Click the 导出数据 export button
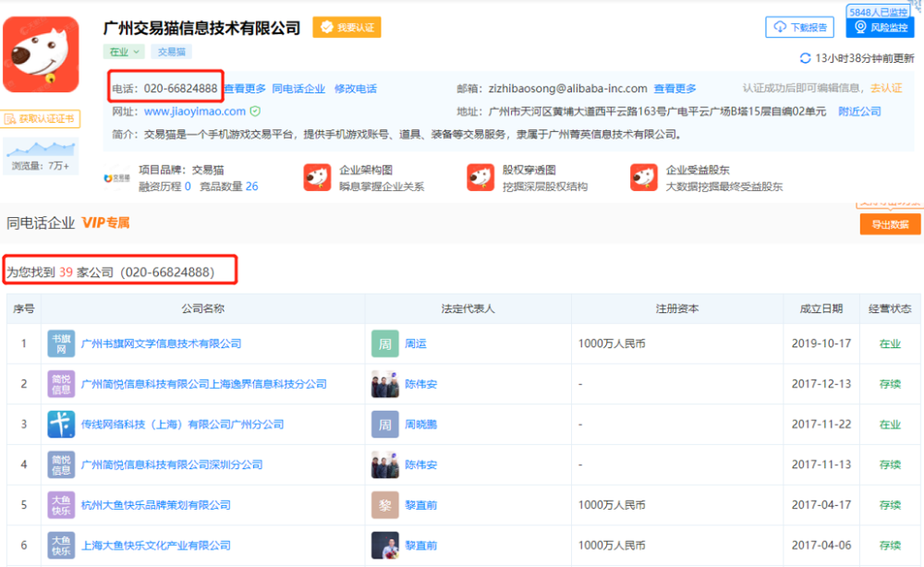The width and height of the screenshot is (924, 567). pyautogui.click(x=890, y=224)
